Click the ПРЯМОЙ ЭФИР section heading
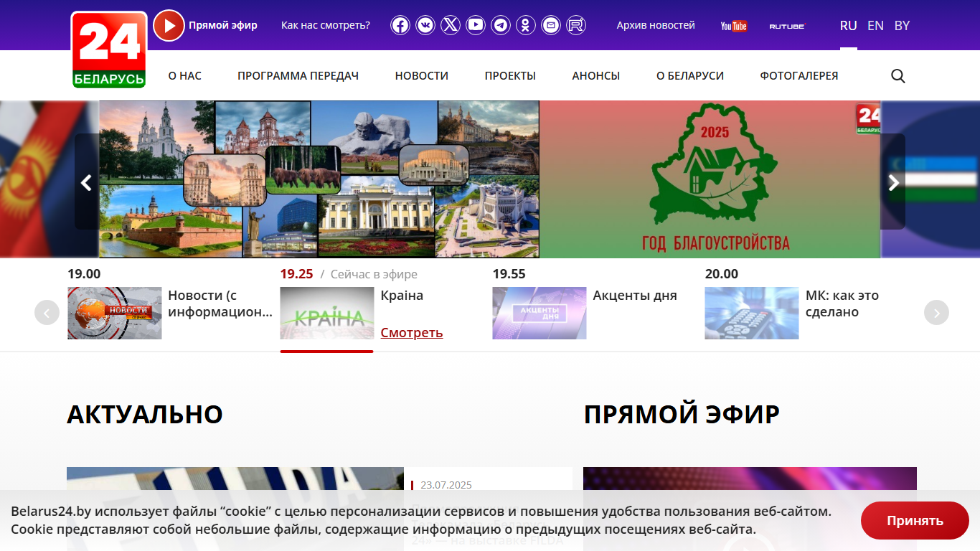This screenshot has width=980, height=551. click(x=682, y=414)
